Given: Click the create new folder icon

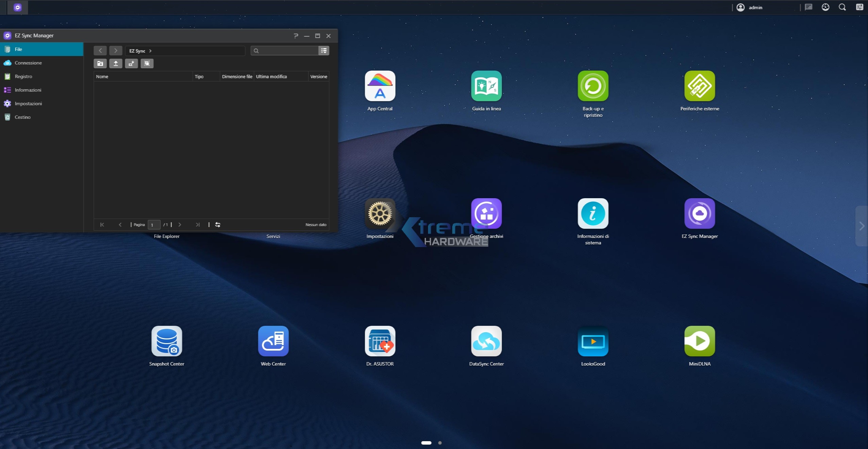Looking at the screenshot, I should (100, 63).
